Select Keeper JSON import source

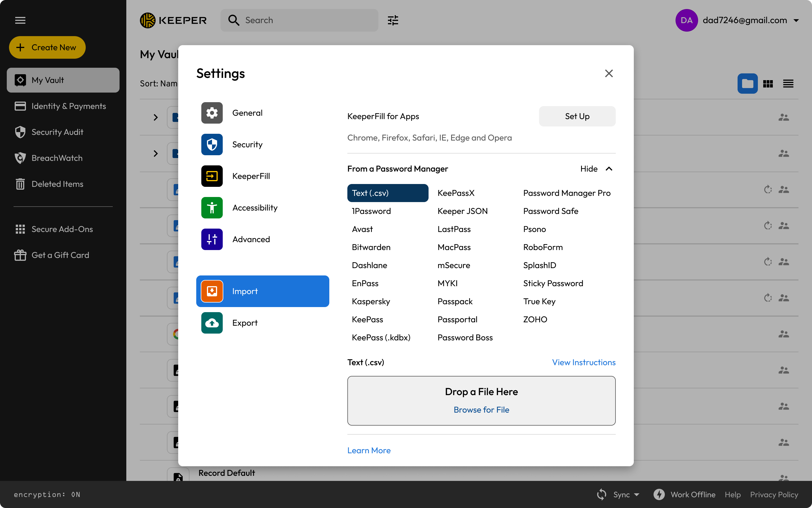pos(462,211)
